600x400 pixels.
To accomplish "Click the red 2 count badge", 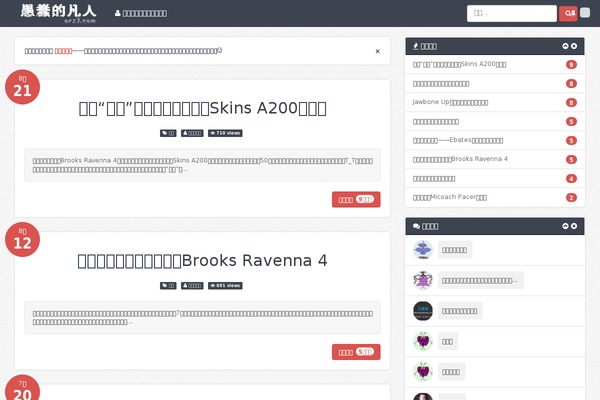I will coord(571,197).
